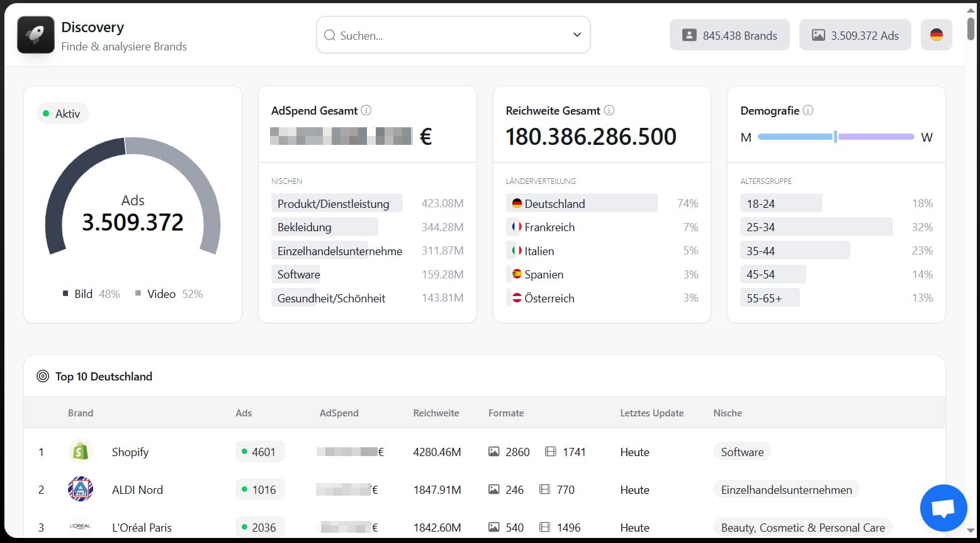This screenshot has height=543, width=980.
Task: Click the video format icon in Shopify row
Action: (551, 452)
